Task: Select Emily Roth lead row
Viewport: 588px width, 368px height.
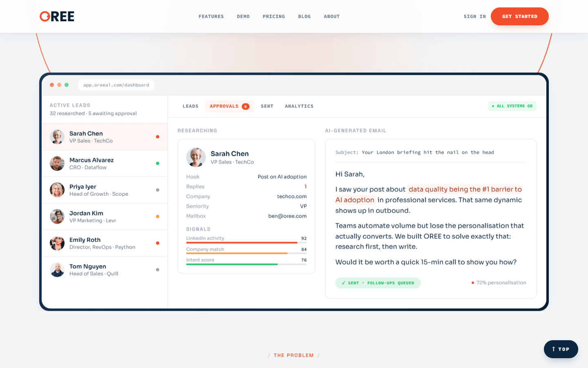Action: tap(105, 243)
